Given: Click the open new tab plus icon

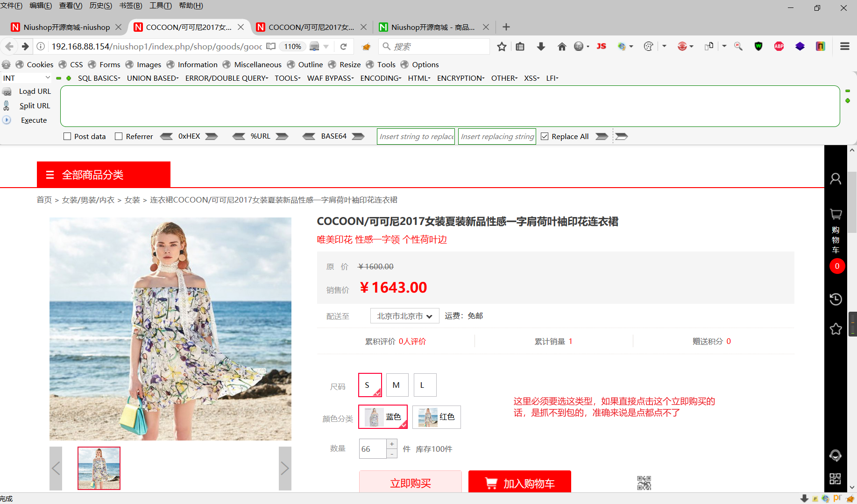Looking at the screenshot, I should [x=506, y=27].
